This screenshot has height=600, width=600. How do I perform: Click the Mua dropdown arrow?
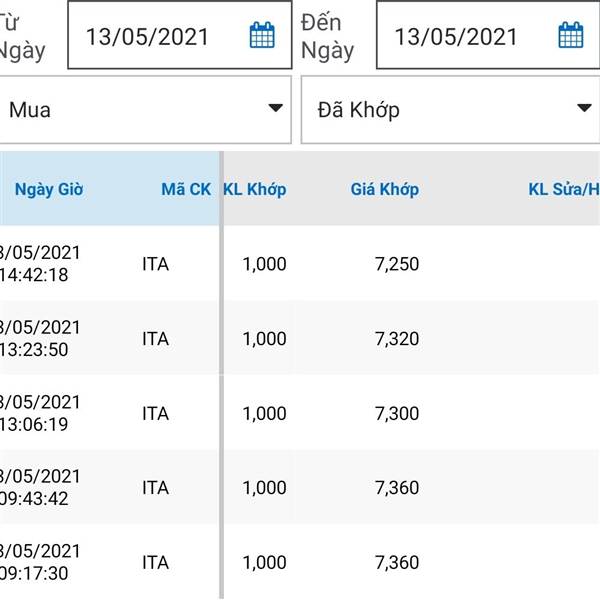[275, 109]
